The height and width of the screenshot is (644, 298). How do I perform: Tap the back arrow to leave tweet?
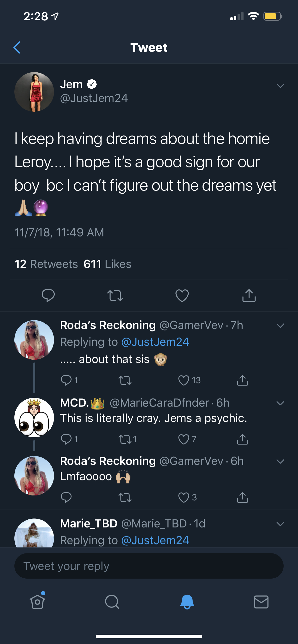17,47
